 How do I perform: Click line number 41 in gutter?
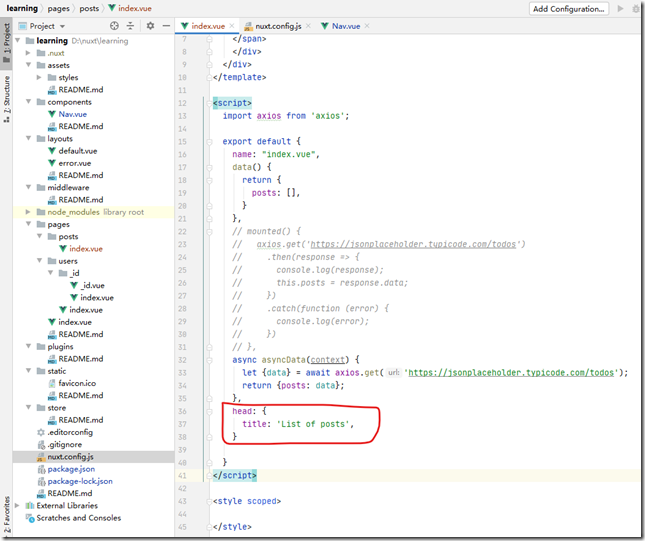(182, 475)
